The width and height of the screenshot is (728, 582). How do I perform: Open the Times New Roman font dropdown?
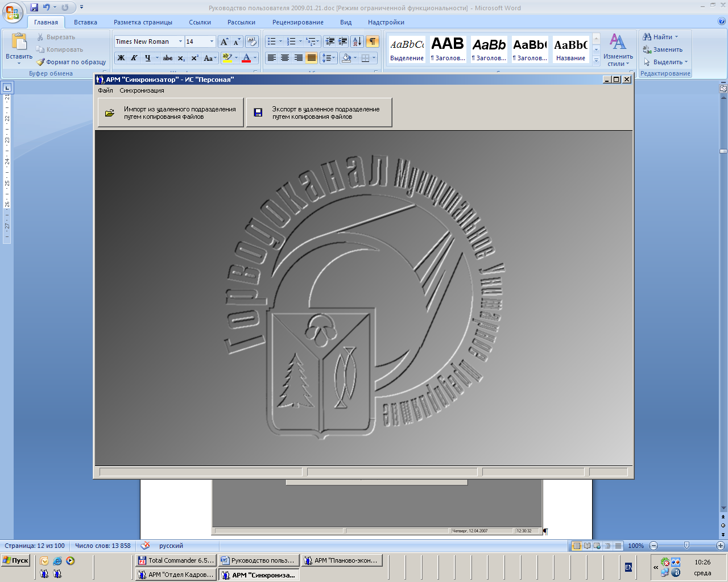click(x=180, y=41)
